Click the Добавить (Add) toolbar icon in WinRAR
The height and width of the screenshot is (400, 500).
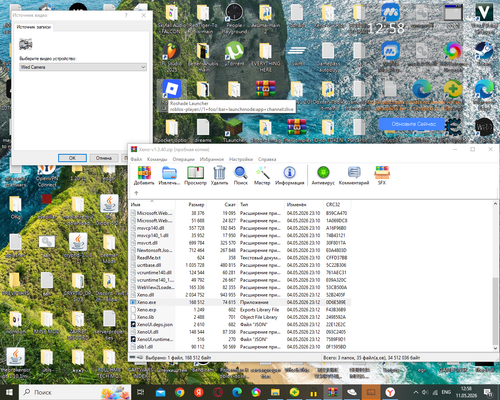[x=144, y=176]
